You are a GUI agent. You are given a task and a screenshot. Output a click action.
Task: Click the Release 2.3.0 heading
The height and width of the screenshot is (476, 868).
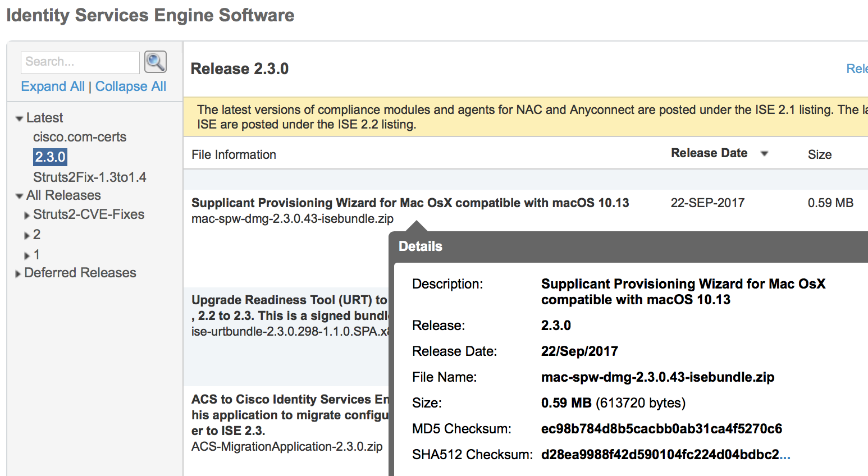(x=240, y=69)
